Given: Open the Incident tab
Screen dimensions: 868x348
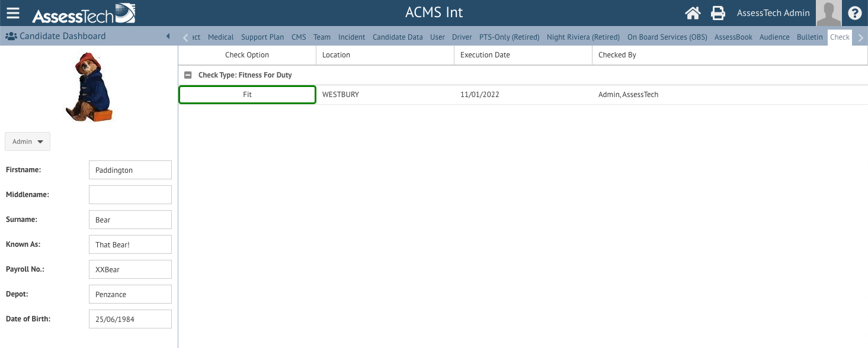Looking at the screenshot, I should coord(351,37).
